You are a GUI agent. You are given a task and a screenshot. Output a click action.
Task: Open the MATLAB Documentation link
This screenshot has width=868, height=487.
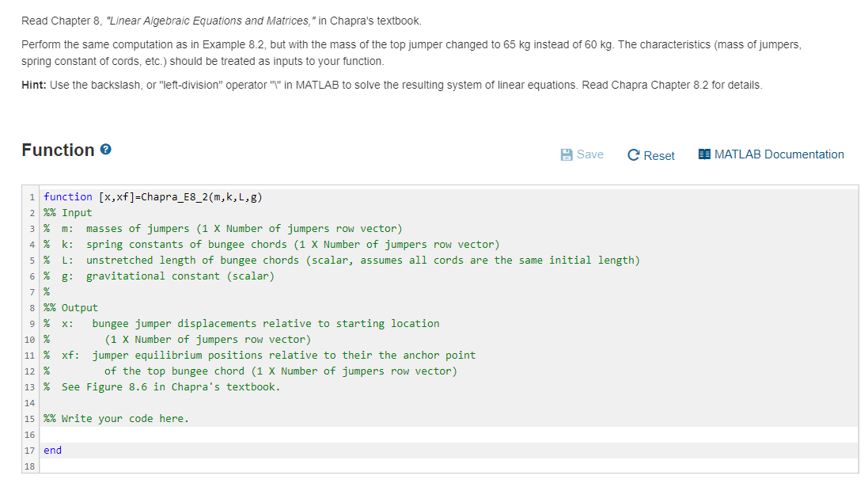(x=778, y=154)
